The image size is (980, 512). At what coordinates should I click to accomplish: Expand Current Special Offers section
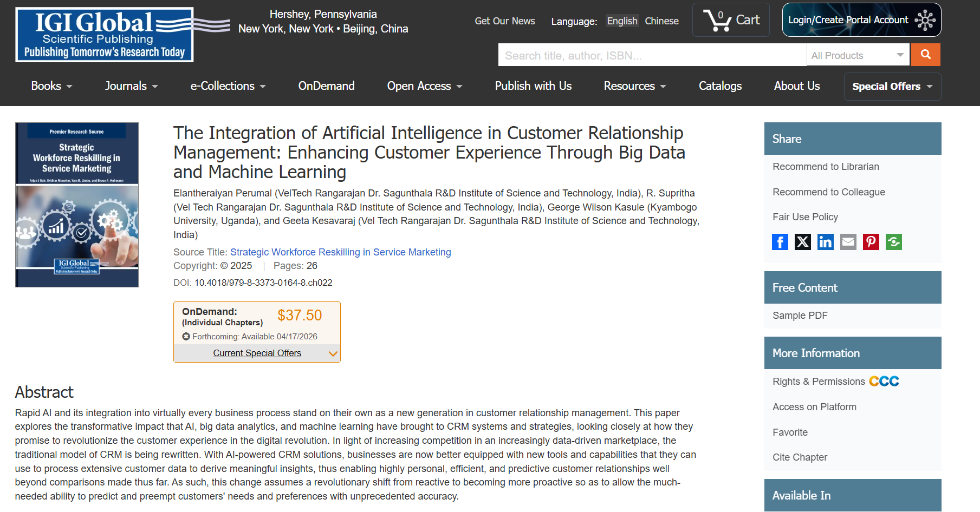257,353
